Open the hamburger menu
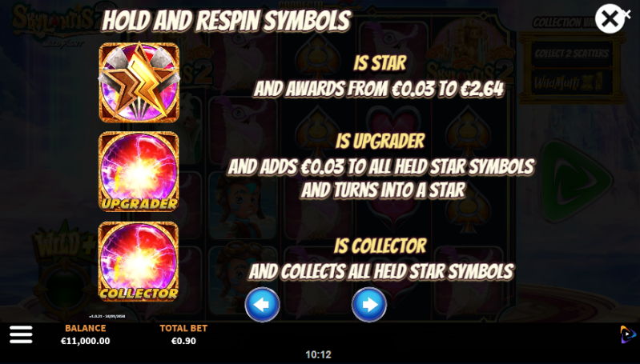640x364 pixels. (21, 334)
